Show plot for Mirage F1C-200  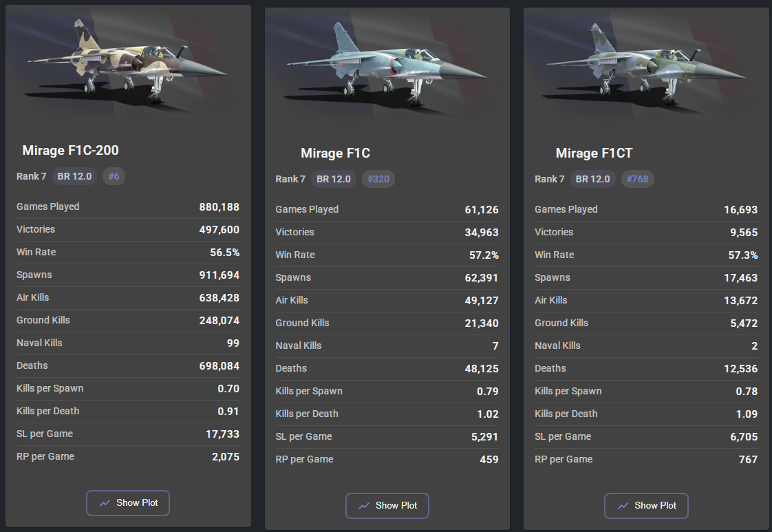coord(128,503)
